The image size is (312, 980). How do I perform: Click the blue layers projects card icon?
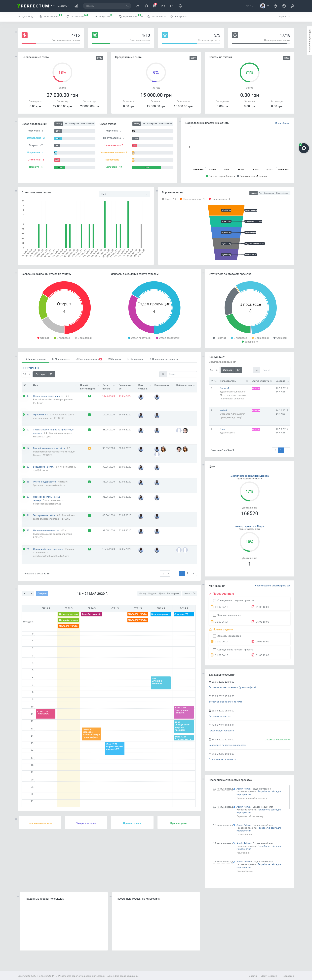(x=165, y=35)
